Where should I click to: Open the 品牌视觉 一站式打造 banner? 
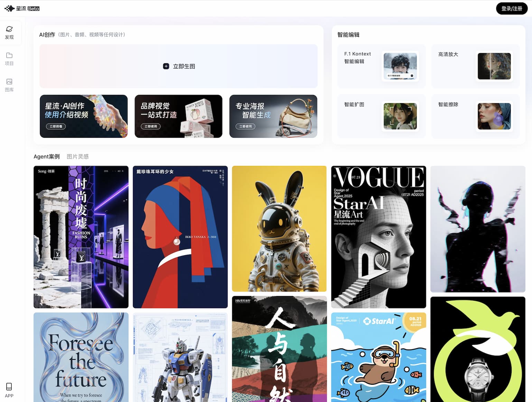point(178,116)
